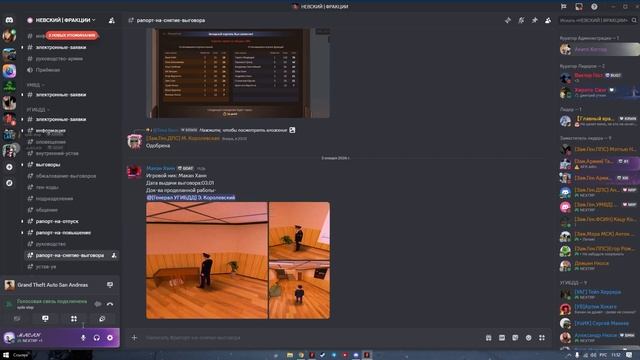Mute microphone in user panel
Viewport: 640px width, 360px height.
pyautogui.click(x=83, y=338)
